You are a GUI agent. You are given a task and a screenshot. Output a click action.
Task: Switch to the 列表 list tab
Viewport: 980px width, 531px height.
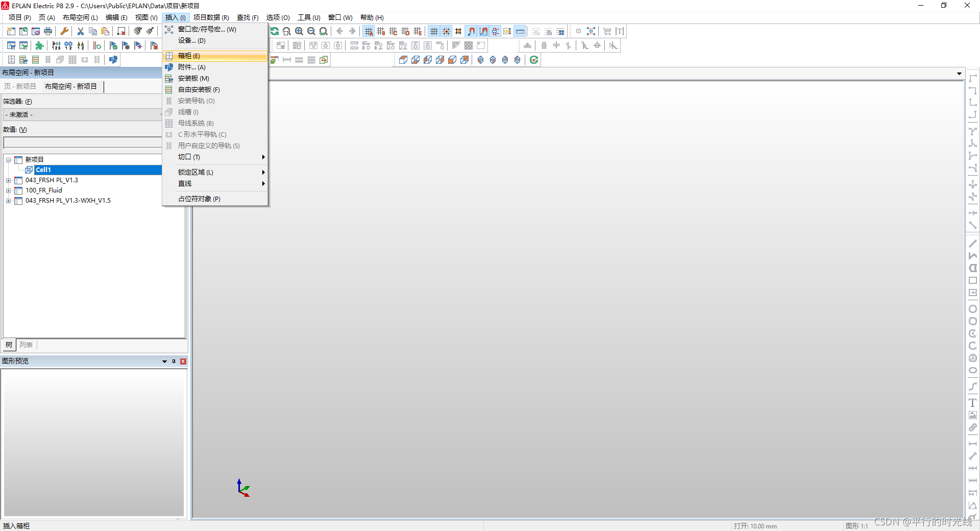pyautogui.click(x=26, y=345)
